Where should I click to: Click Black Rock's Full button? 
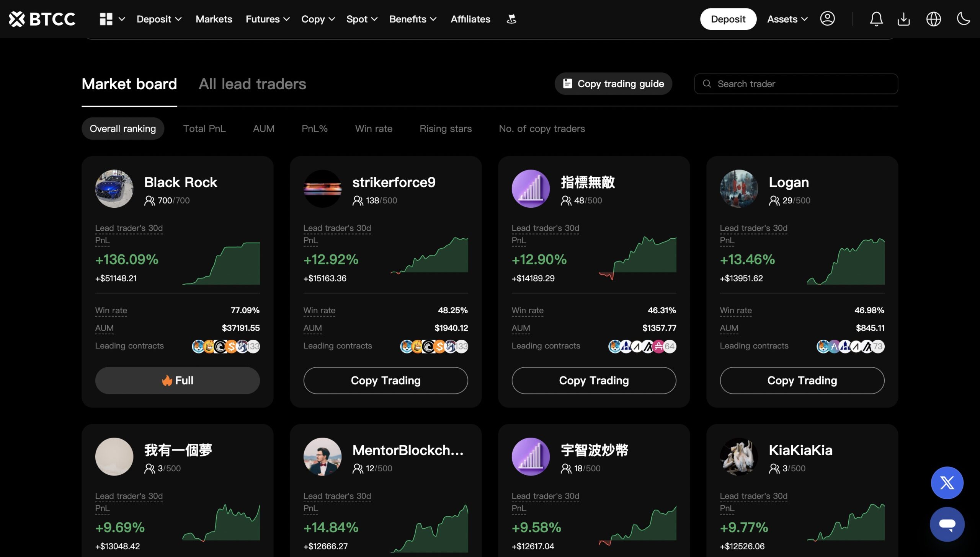(178, 381)
